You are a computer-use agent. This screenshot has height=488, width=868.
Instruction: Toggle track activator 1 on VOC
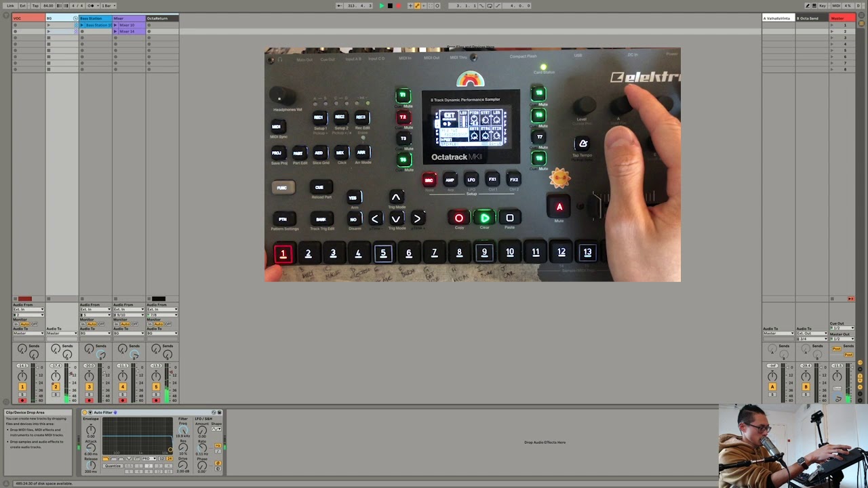click(22, 387)
